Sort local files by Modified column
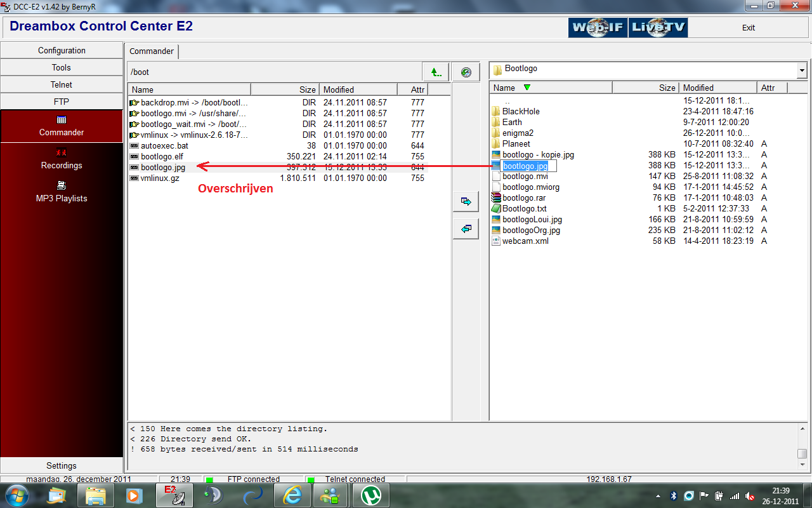The image size is (812, 508). point(718,88)
